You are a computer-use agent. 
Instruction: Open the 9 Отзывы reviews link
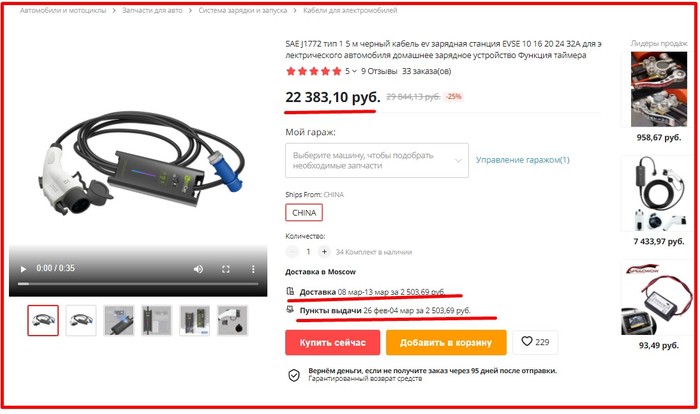(379, 71)
